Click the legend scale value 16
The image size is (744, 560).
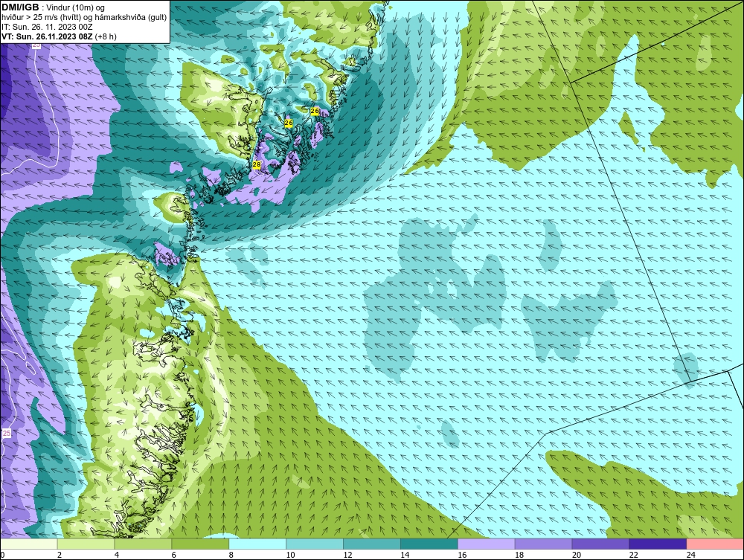[x=462, y=555]
